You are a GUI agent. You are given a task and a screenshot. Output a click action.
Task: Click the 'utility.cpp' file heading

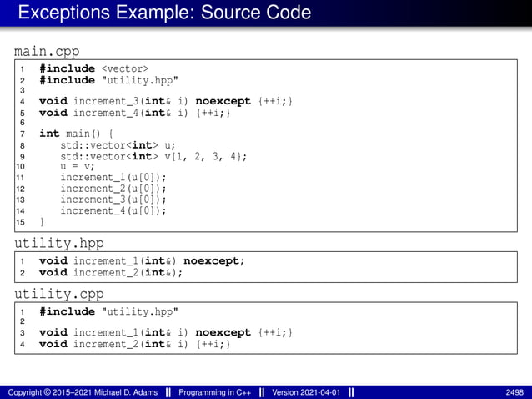point(59,294)
